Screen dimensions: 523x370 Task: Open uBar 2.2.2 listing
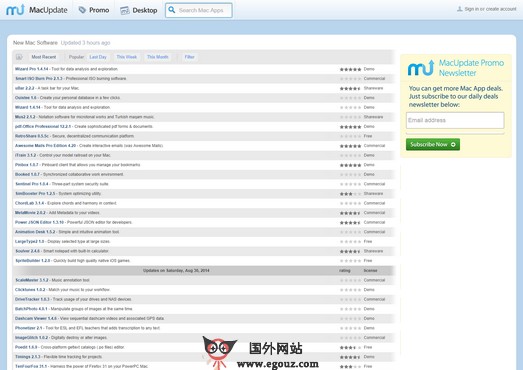[24, 88]
